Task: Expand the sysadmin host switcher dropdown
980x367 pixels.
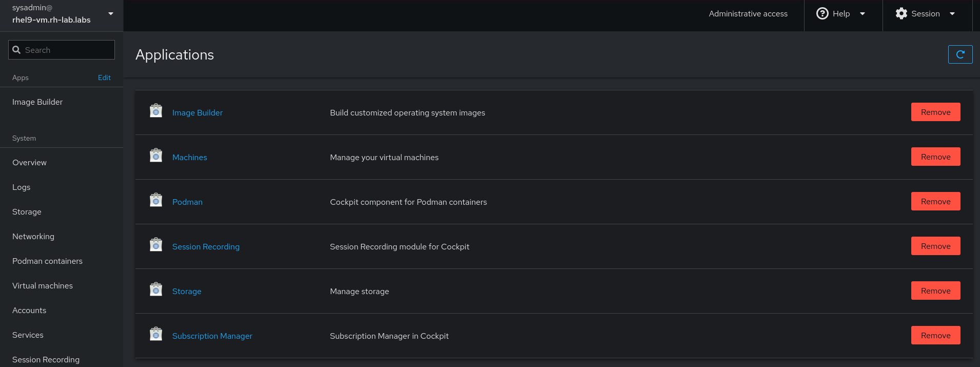Action: point(111,14)
